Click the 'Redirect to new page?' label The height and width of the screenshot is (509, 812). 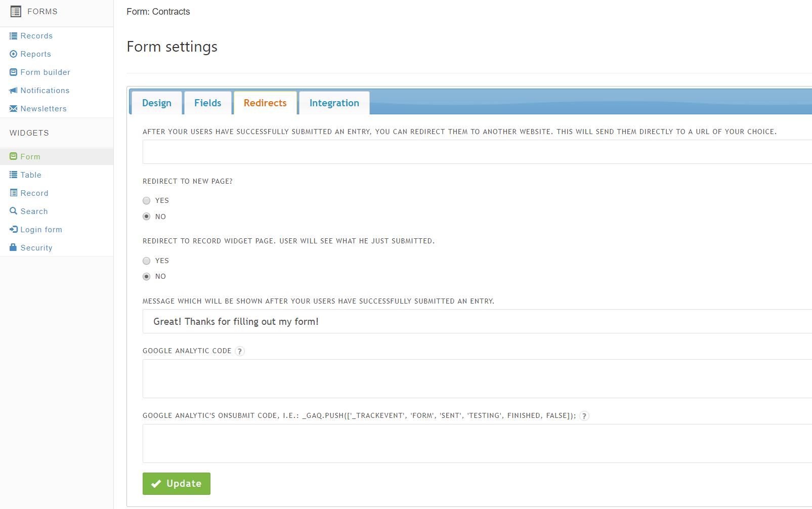tap(188, 181)
